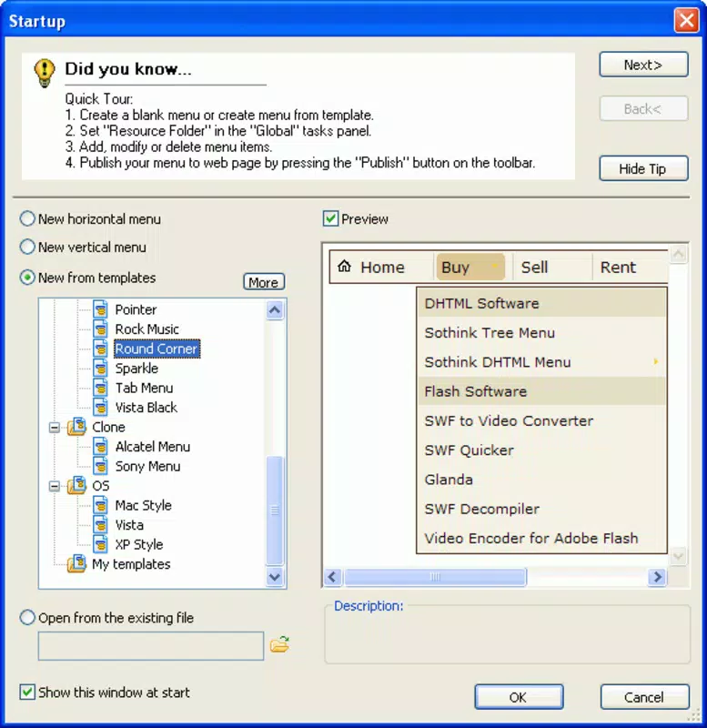Uncheck Show this window at start
The height and width of the screenshot is (728, 707).
(27, 693)
